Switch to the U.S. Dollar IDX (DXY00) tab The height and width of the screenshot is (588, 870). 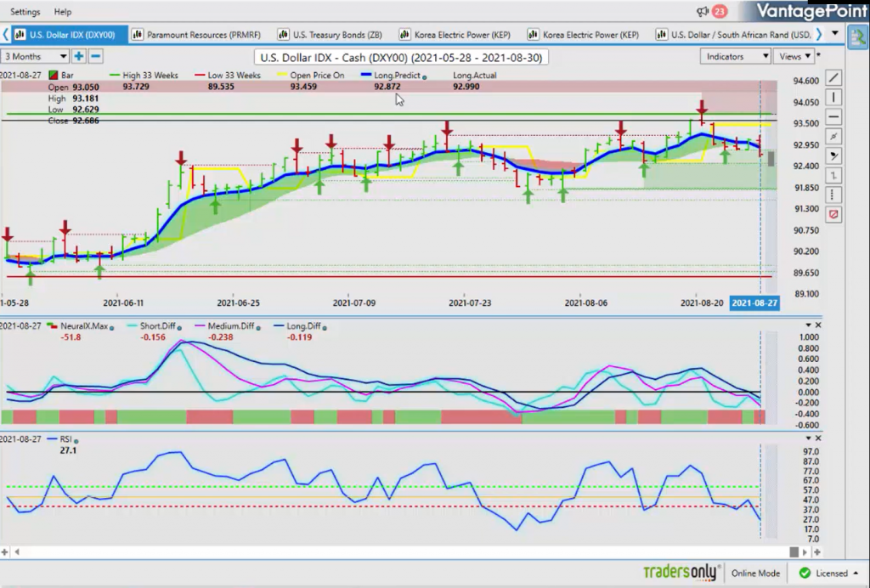click(x=69, y=34)
